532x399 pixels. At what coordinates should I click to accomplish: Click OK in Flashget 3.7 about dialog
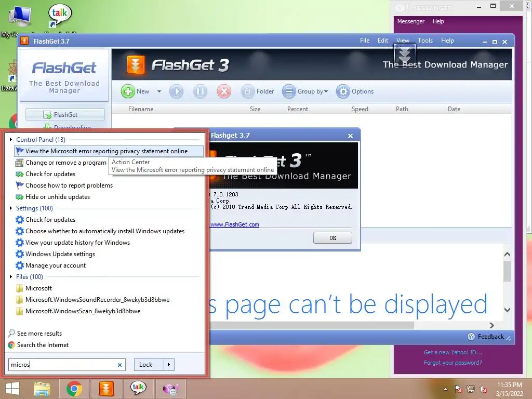pyautogui.click(x=332, y=238)
